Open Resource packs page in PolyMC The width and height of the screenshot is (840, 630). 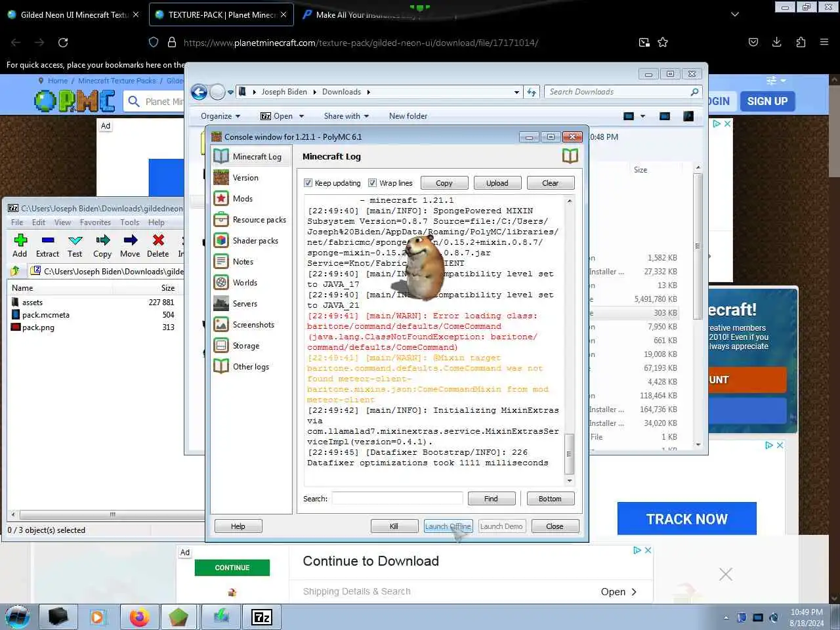pos(251,220)
